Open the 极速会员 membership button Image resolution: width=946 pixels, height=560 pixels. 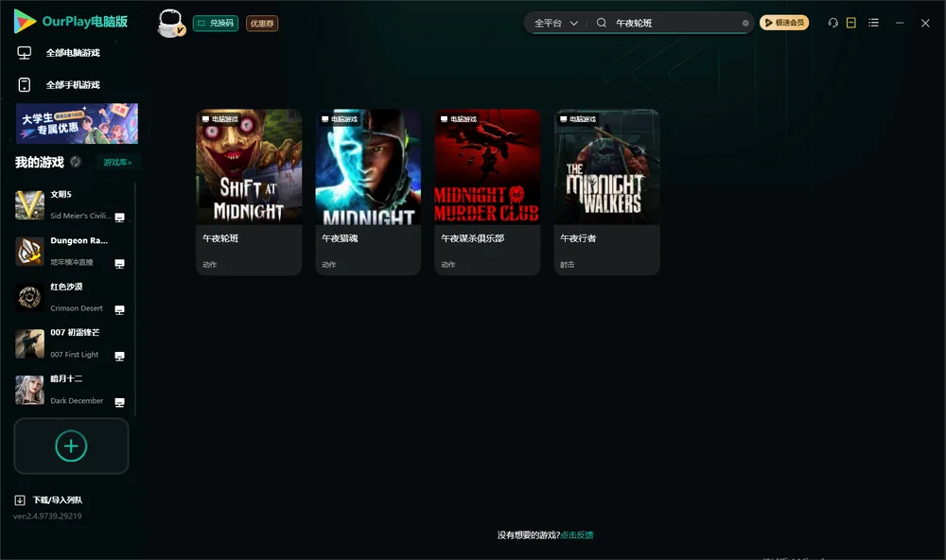coord(783,23)
